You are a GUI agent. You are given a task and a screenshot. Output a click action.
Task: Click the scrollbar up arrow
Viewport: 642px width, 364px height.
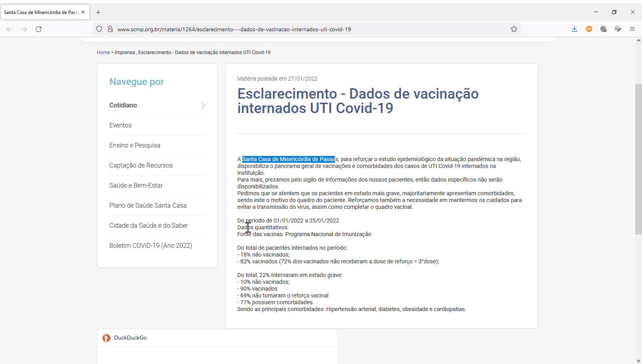coord(638,41)
